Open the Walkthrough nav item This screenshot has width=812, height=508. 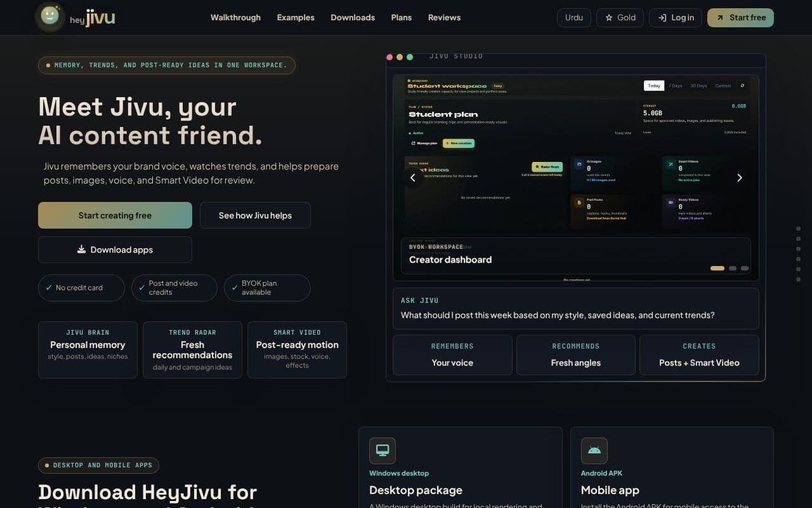(x=235, y=17)
